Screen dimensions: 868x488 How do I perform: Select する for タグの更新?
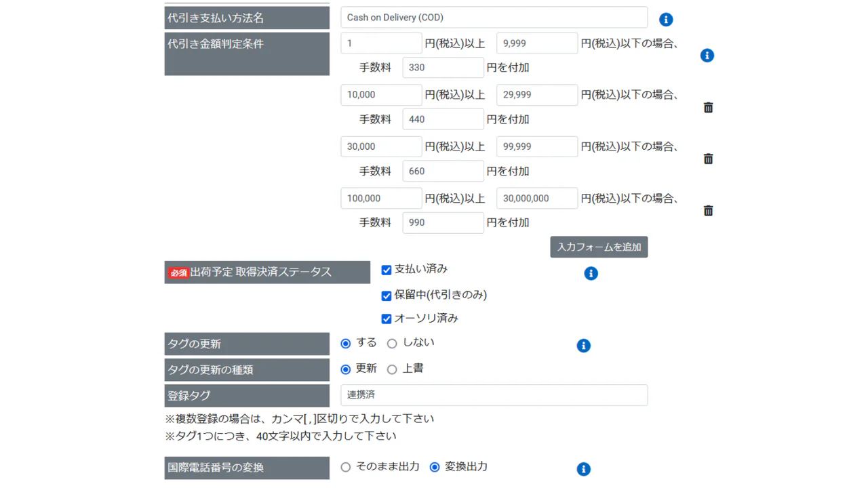(x=346, y=344)
